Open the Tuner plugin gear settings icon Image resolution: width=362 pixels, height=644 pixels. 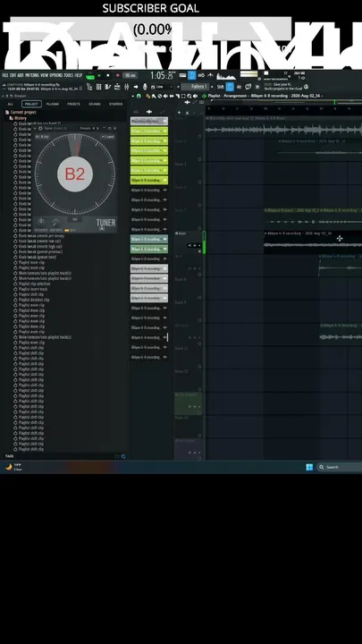(x=40, y=128)
